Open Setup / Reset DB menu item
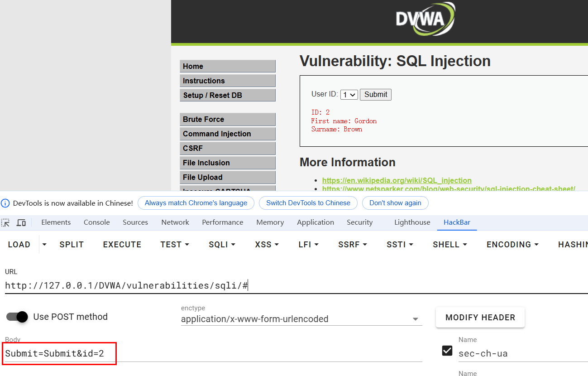Viewport: 588px width, 376px height. coord(228,95)
